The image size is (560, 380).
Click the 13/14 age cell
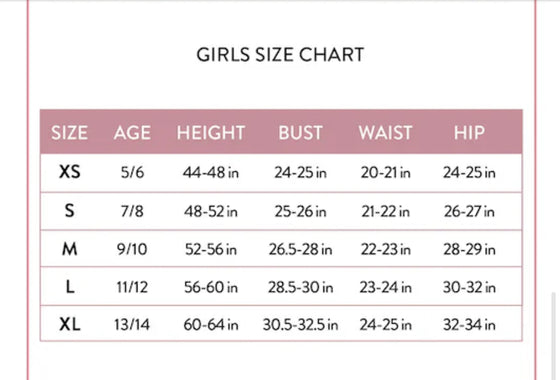[x=132, y=325]
